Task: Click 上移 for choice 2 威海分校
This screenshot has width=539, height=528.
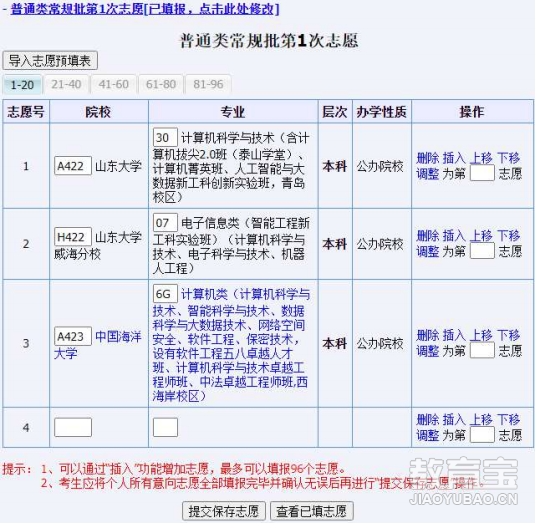Action: 482,236
